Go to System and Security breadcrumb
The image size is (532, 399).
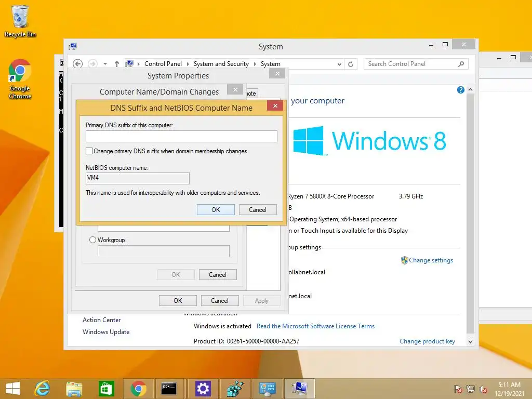[x=221, y=64]
